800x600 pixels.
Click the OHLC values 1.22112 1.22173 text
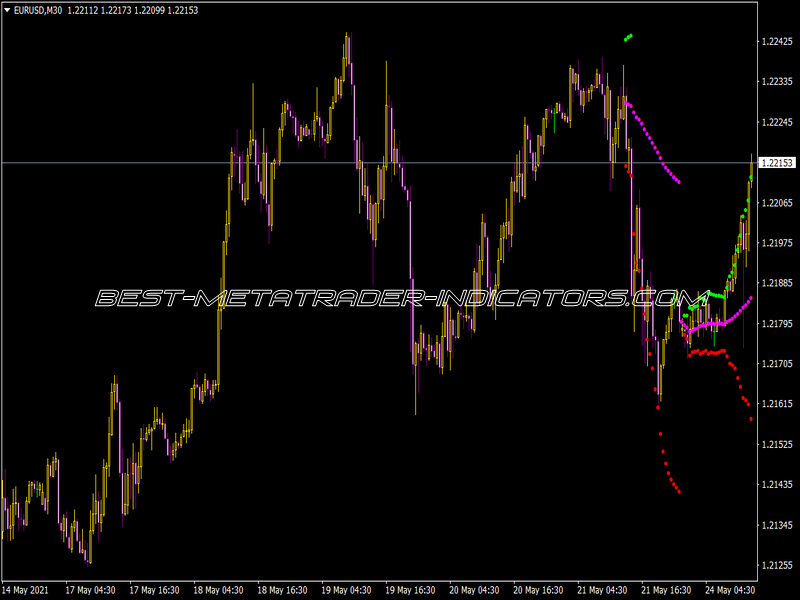(99, 10)
